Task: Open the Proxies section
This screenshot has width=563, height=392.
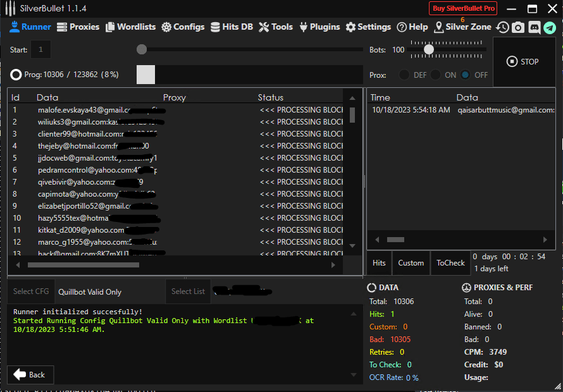Action: point(78,27)
